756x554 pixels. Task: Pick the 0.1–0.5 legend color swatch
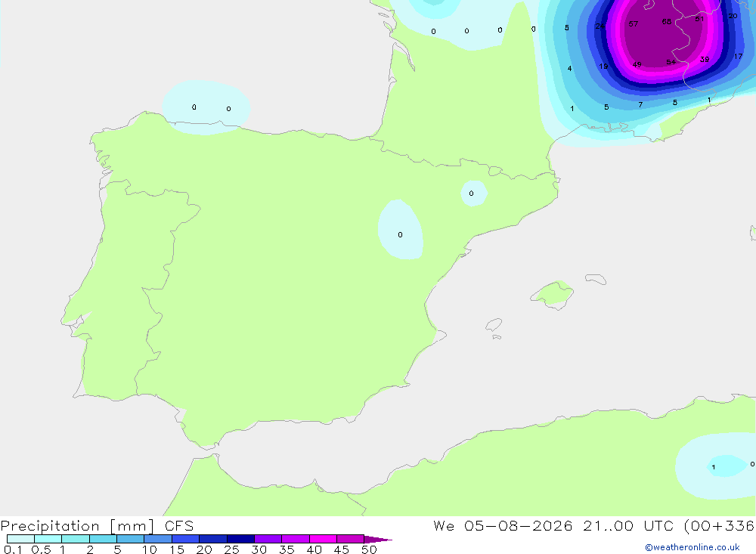[20, 539]
